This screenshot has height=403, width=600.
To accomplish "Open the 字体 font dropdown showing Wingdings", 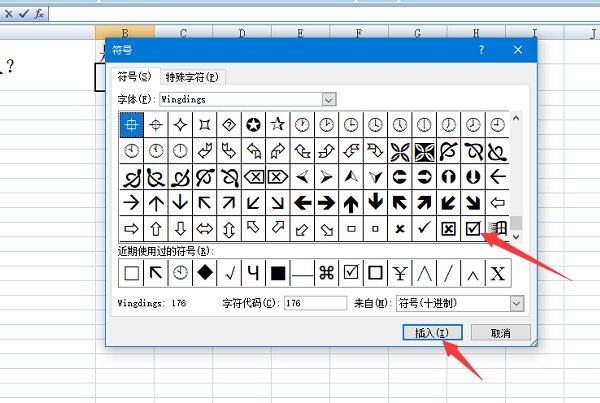I will (x=329, y=99).
